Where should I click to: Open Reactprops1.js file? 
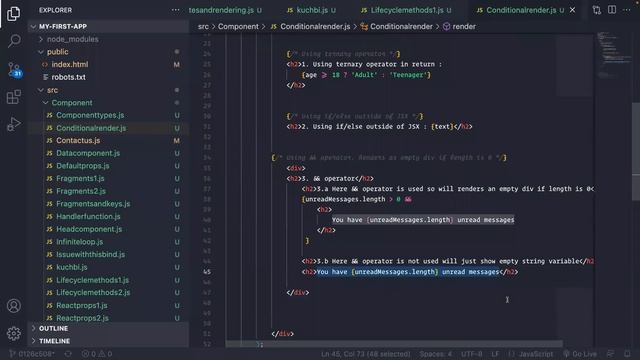109,305
